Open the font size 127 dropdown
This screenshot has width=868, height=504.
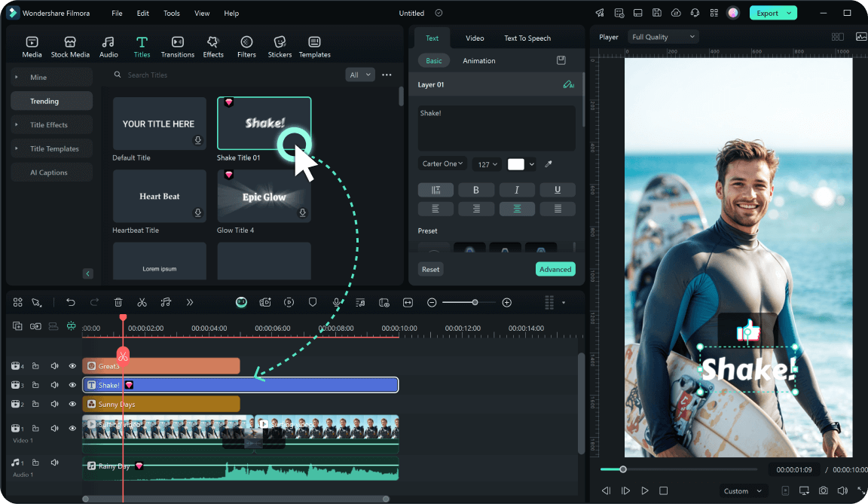pyautogui.click(x=487, y=164)
